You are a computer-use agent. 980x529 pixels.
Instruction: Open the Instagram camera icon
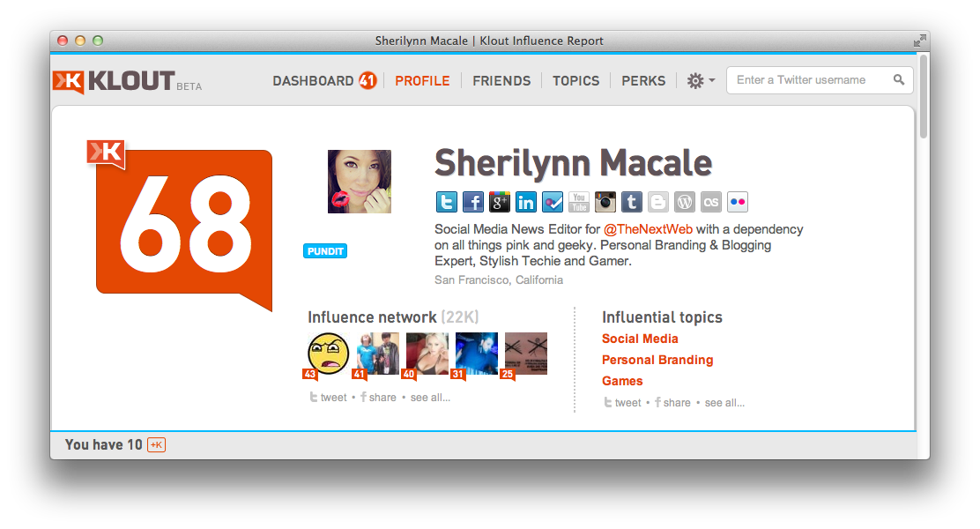pos(605,202)
